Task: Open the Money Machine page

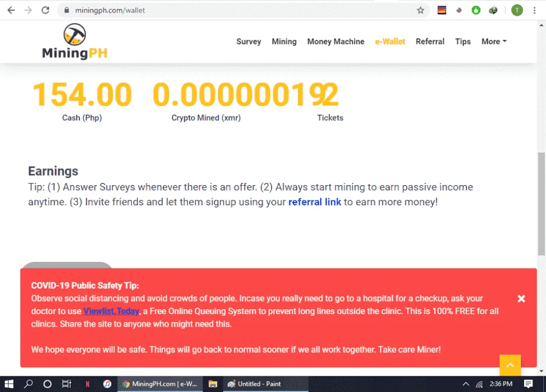Action: [x=336, y=41]
